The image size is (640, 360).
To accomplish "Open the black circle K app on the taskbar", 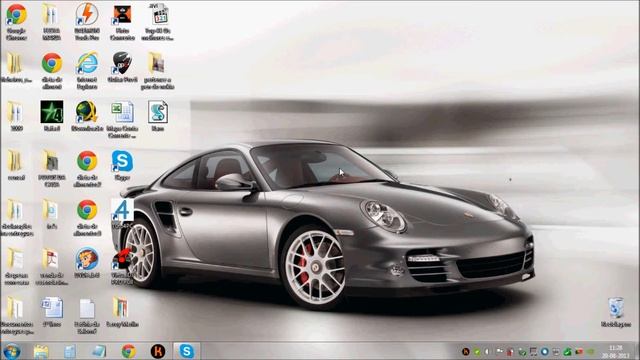I will click(158, 351).
